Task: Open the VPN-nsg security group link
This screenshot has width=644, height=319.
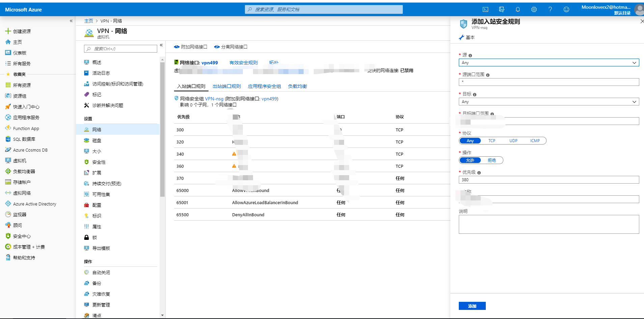Action: pos(214,99)
